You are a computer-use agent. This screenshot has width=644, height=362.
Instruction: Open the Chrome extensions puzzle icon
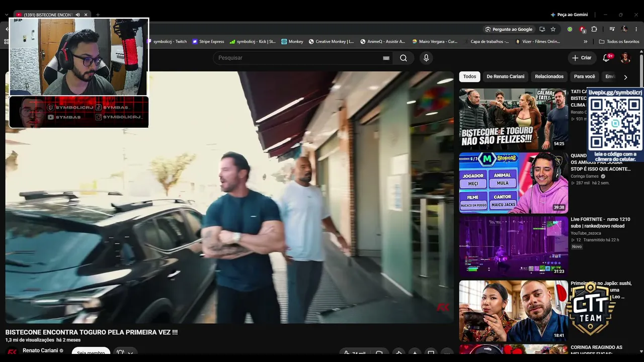pyautogui.click(x=594, y=29)
